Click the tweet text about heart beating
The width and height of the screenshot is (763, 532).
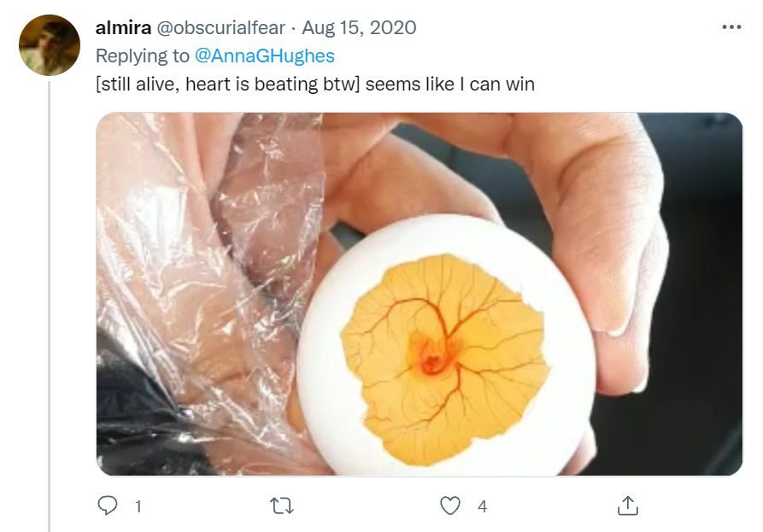tap(314, 85)
